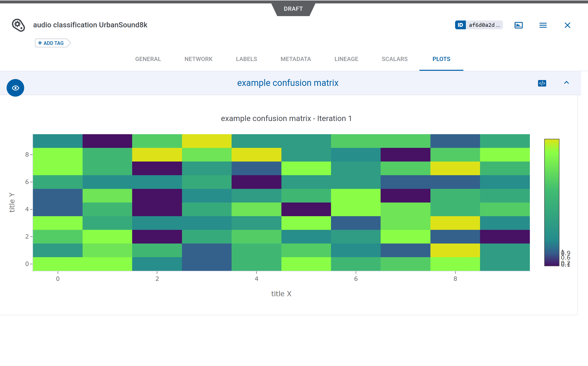Open the Network tab
Image resolution: width=588 pixels, height=366 pixels.
point(198,59)
